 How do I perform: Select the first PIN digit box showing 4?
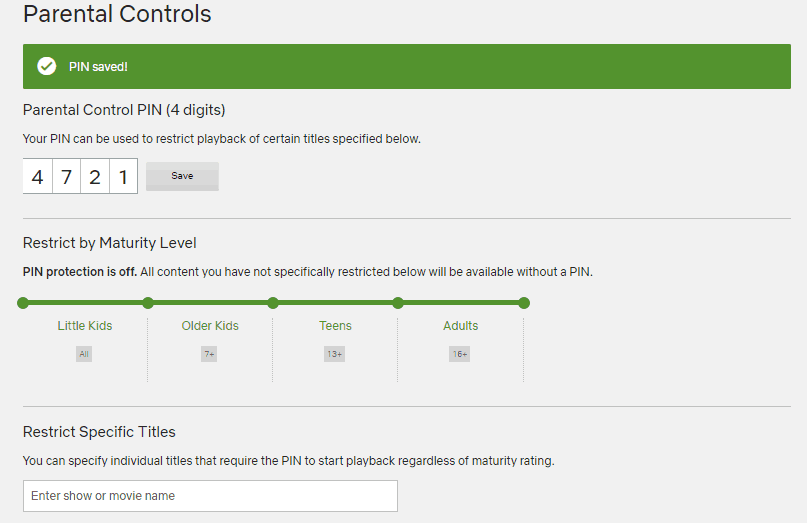37,177
